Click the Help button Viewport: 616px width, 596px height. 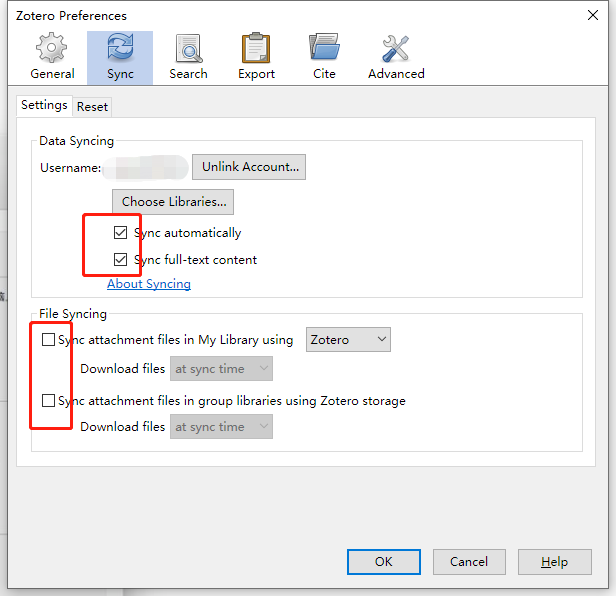click(x=555, y=562)
